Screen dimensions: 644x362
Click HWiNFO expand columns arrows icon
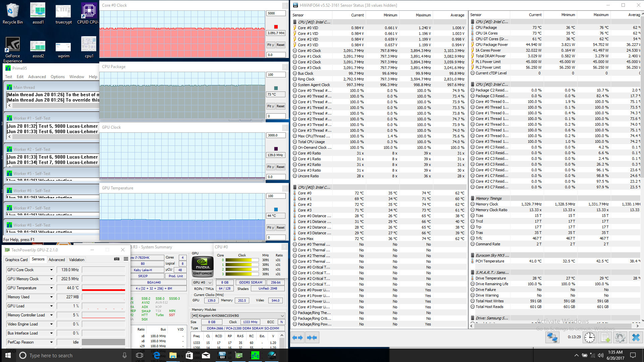pyautogui.click(x=298, y=338)
